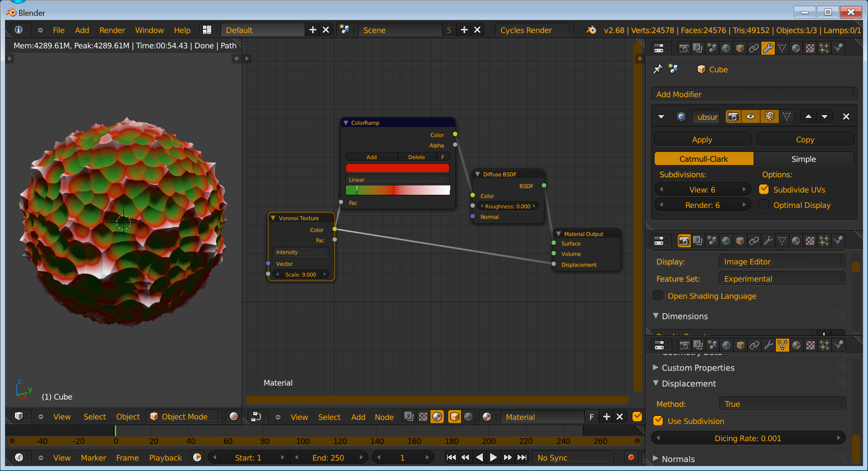Switch node tree type to Texture nodes checker icon

(423, 417)
